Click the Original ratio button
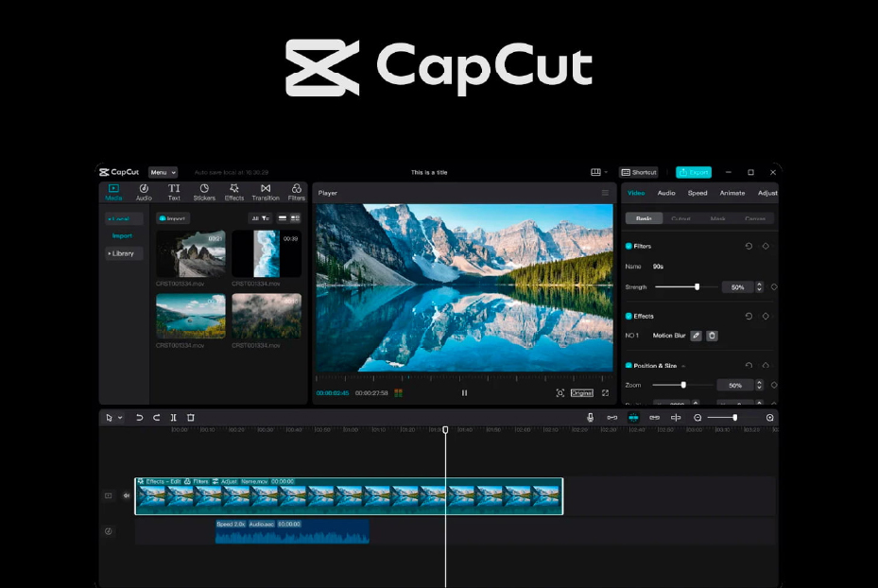This screenshot has height=588, width=878. pyautogui.click(x=582, y=393)
